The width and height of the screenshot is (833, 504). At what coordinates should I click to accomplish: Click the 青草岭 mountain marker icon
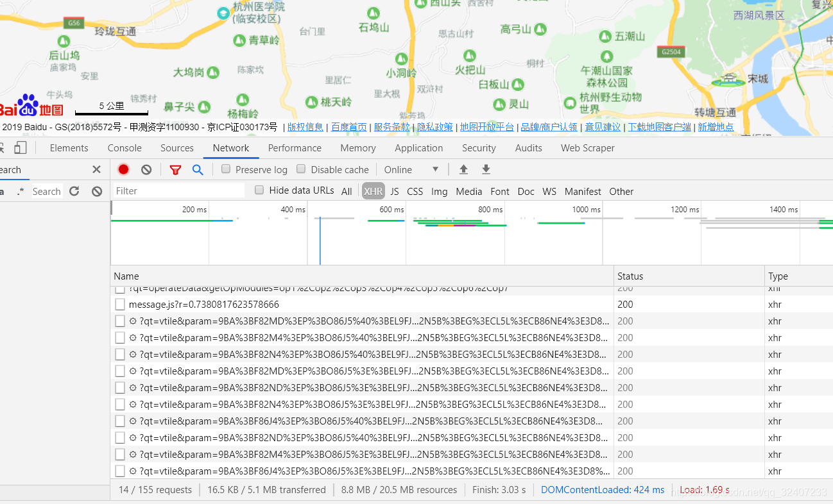pyautogui.click(x=240, y=40)
